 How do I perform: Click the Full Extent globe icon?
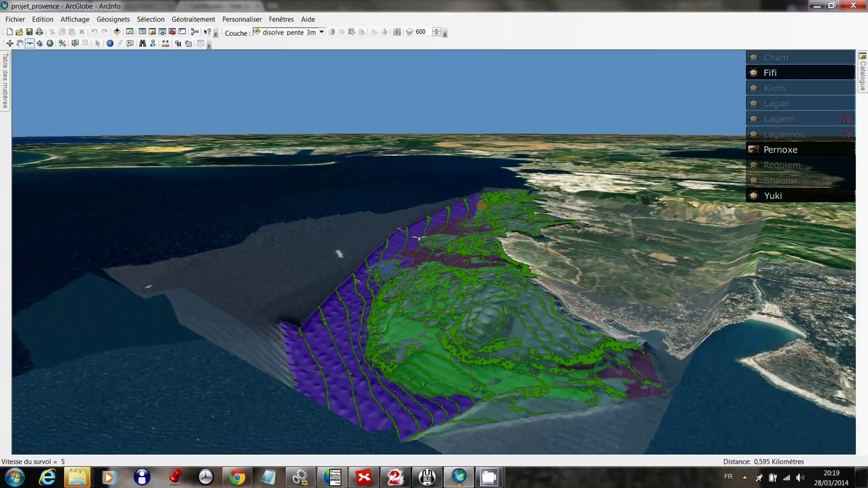tap(50, 43)
